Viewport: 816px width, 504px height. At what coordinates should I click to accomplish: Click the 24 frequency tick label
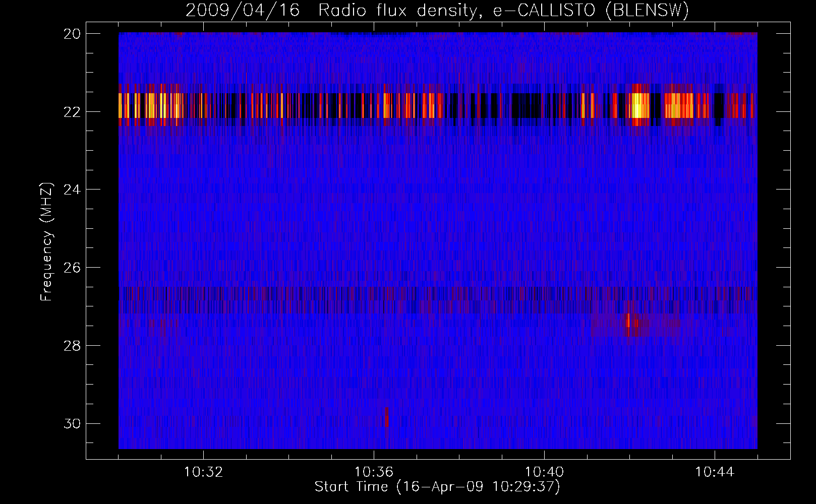click(72, 190)
